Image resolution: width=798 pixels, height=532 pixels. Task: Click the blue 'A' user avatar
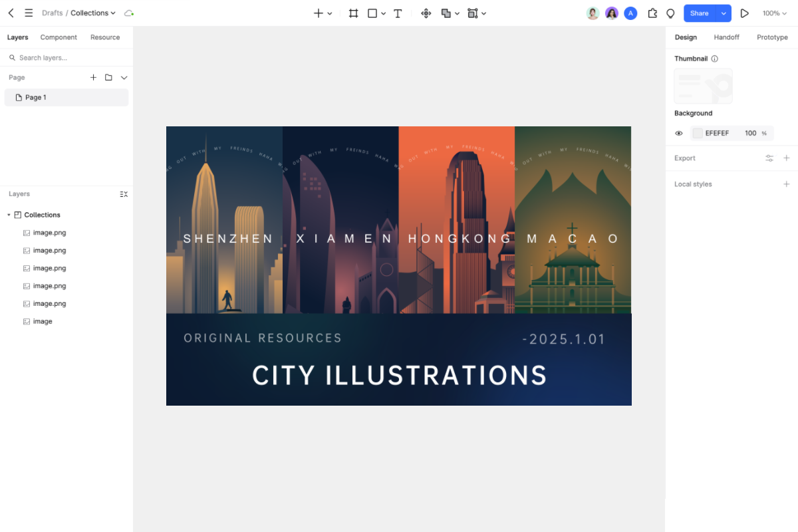coord(630,13)
